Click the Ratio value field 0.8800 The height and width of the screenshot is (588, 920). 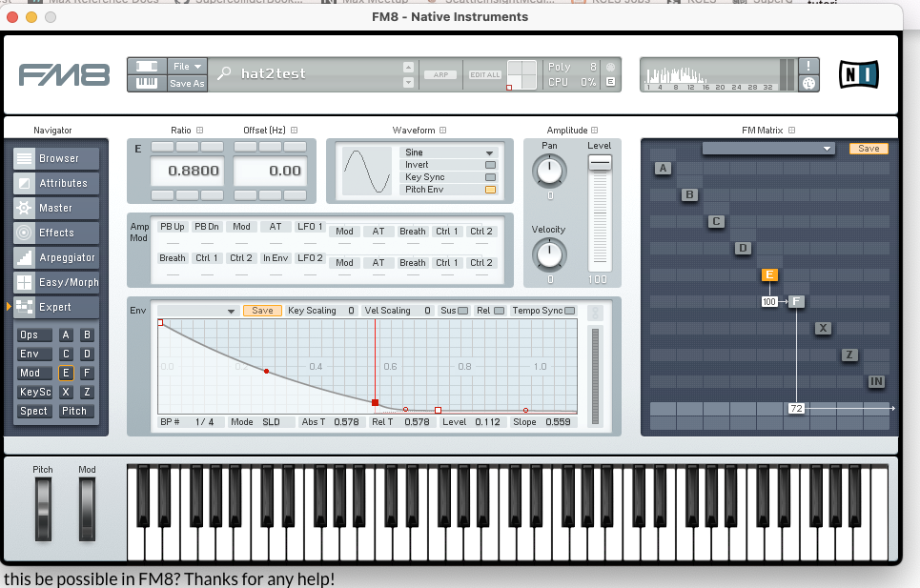click(x=188, y=171)
